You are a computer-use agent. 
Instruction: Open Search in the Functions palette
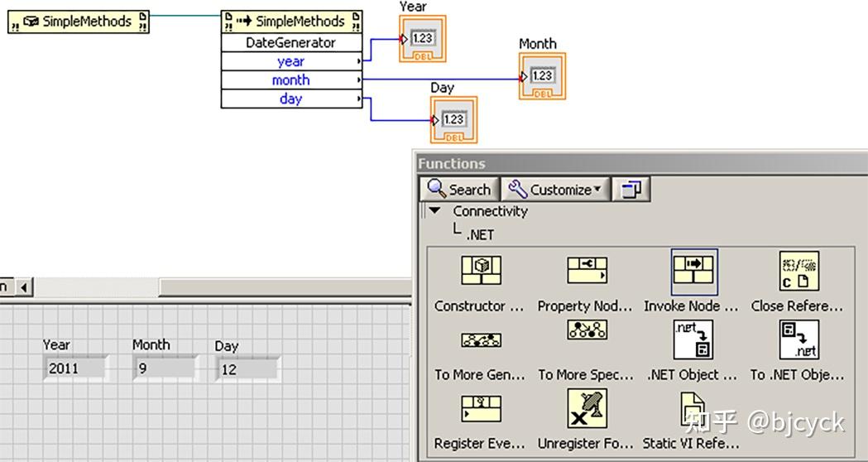[x=459, y=190]
